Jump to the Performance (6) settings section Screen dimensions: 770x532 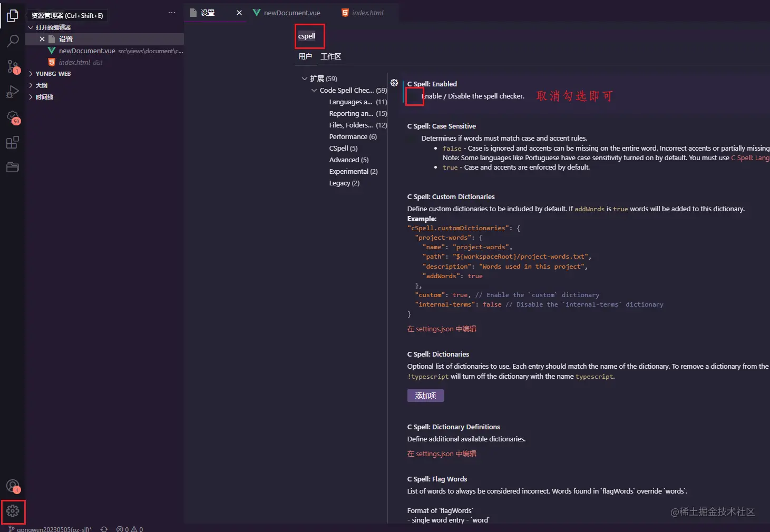pyautogui.click(x=353, y=136)
